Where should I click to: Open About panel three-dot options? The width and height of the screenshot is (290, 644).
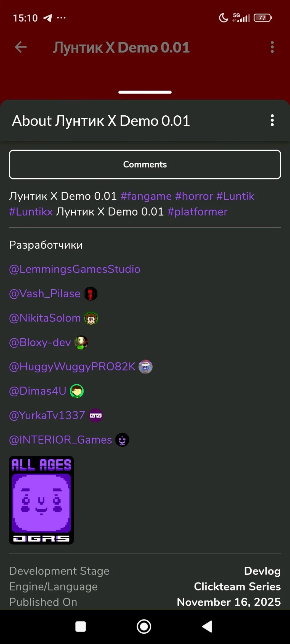272,120
